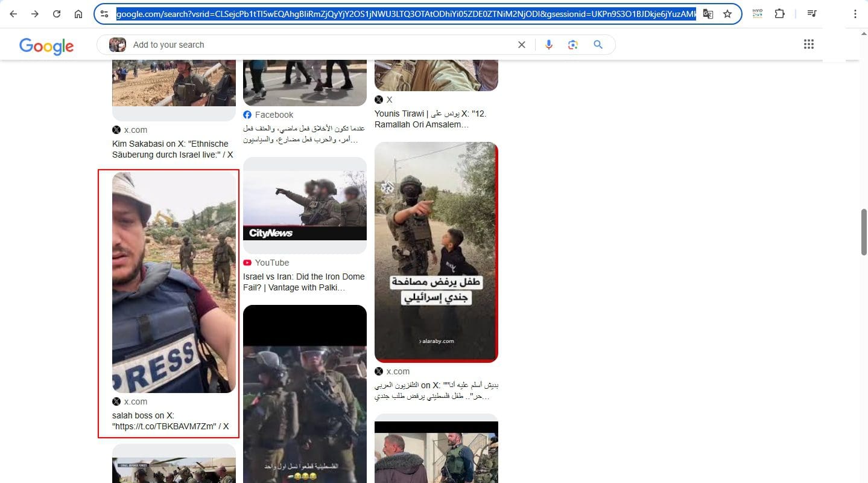The image size is (868, 483).
Task: Open the CityNews YouTube thumbnail
Action: 305,205
